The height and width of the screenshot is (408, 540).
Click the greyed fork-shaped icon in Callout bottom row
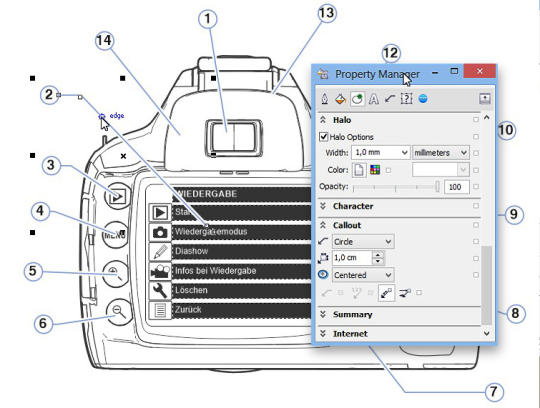point(356,293)
